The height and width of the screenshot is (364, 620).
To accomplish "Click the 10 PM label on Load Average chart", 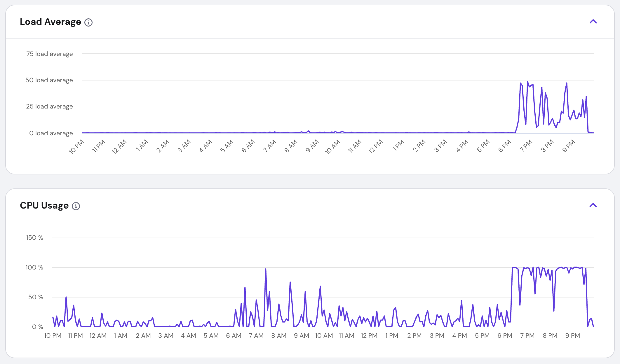I will point(76,146).
